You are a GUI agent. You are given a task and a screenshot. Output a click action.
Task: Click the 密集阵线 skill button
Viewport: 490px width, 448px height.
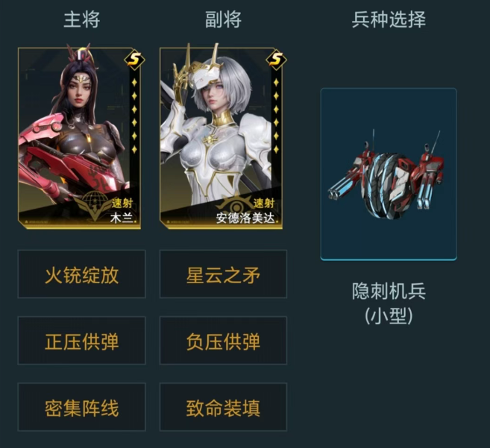81,407
